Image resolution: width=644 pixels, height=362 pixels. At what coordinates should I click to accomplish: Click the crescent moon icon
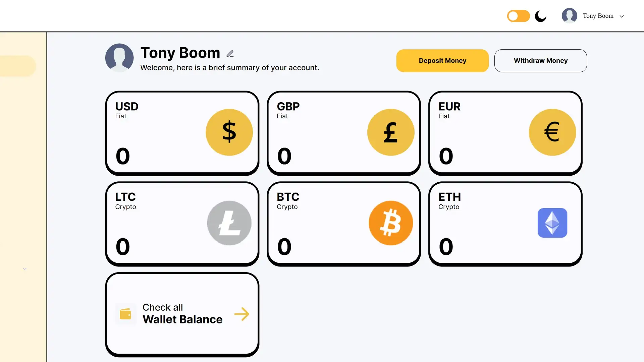coord(540,16)
